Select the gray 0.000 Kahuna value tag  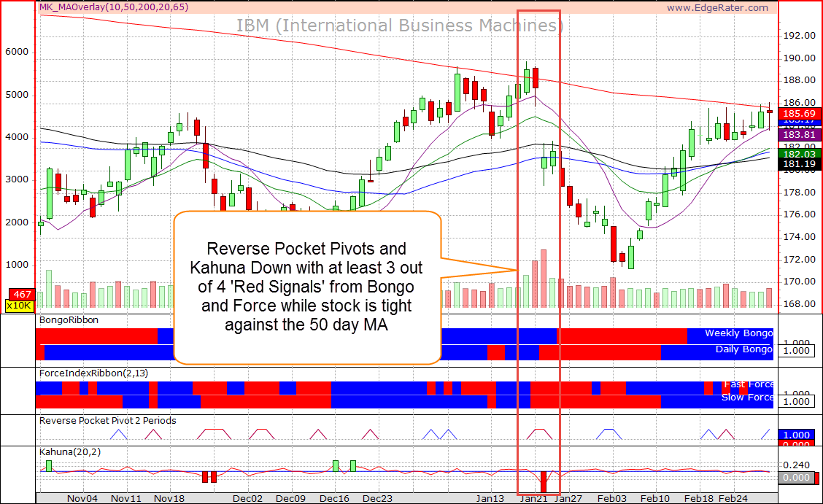click(x=797, y=478)
